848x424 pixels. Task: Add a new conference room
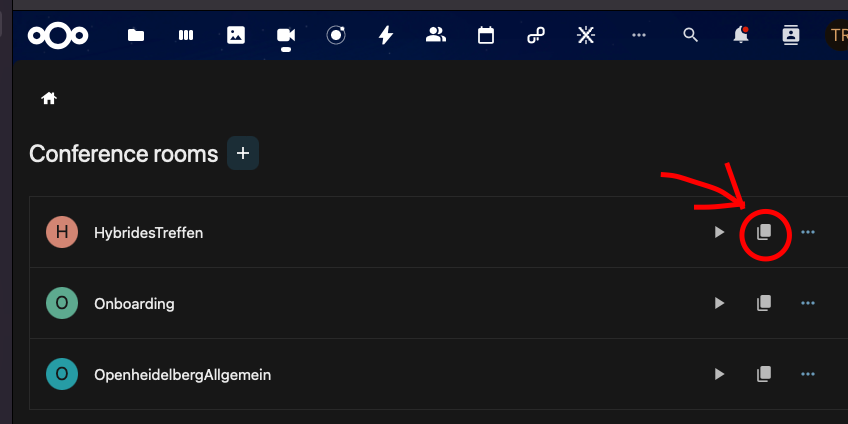pos(243,153)
